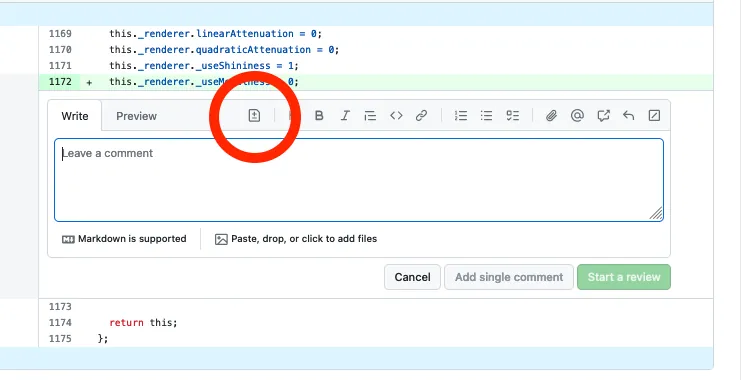Click the "return this;" code line
Viewport: 741px width, 380px height.
coord(143,323)
